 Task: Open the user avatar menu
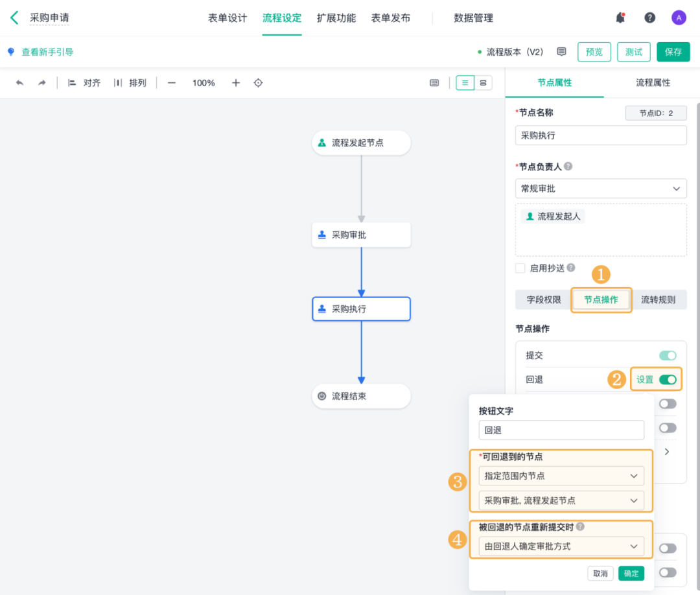[x=679, y=18]
